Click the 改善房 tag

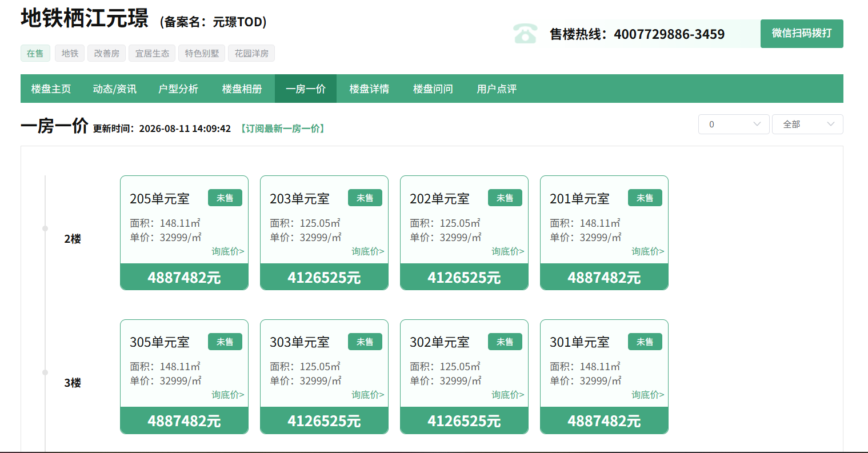107,53
